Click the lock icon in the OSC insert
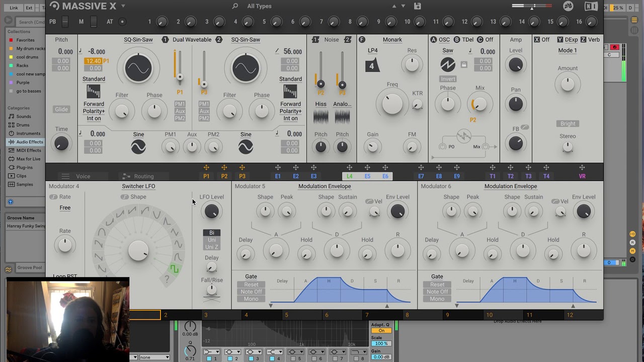644x362 pixels. 464,64
